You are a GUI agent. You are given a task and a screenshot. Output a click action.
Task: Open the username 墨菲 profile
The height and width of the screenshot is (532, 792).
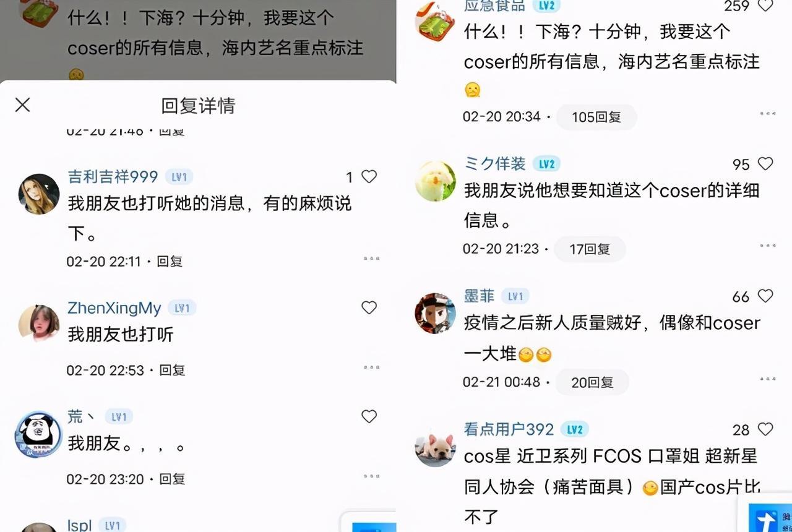tap(480, 296)
